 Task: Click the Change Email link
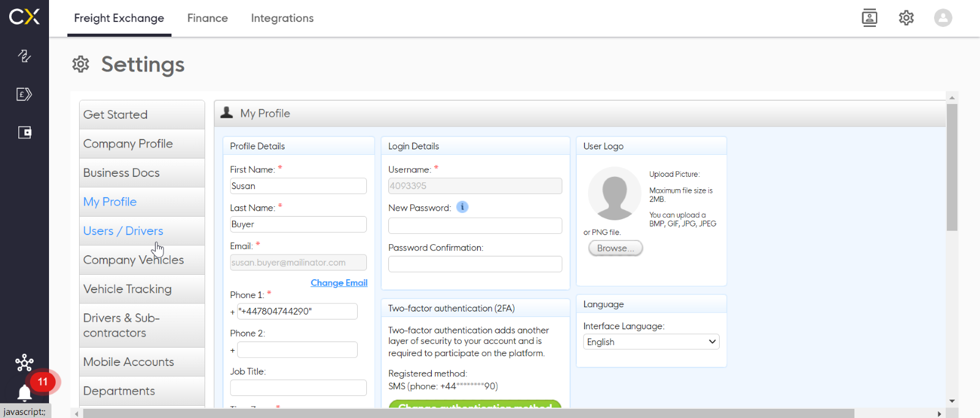pos(339,283)
